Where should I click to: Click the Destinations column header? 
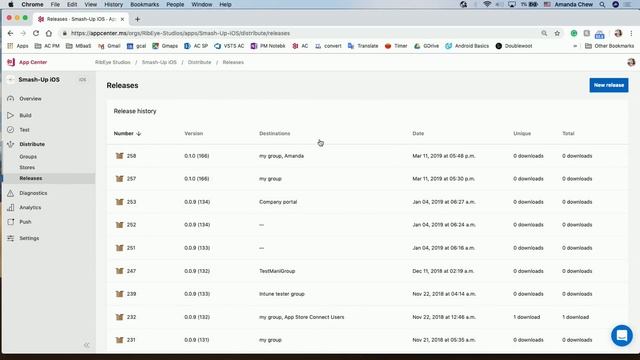274,133
